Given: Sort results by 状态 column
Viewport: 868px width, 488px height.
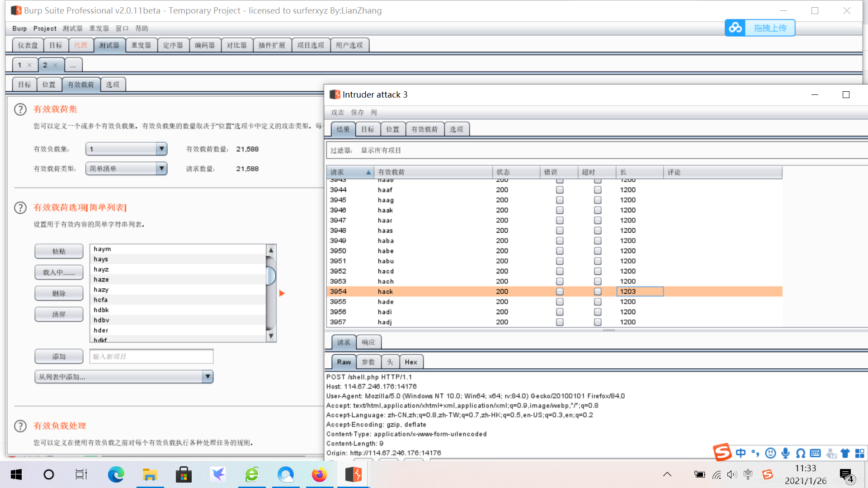Looking at the screenshot, I should pyautogui.click(x=516, y=172).
